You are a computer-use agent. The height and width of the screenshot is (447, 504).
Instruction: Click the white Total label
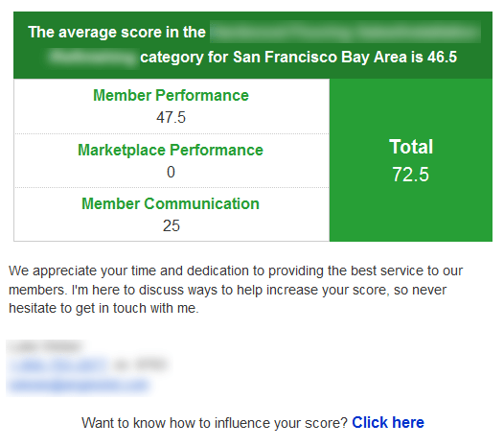click(x=411, y=147)
